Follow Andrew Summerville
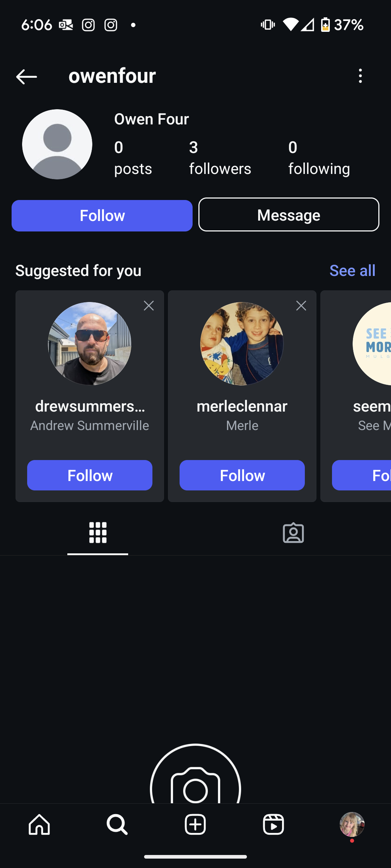391x868 pixels. (90, 475)
